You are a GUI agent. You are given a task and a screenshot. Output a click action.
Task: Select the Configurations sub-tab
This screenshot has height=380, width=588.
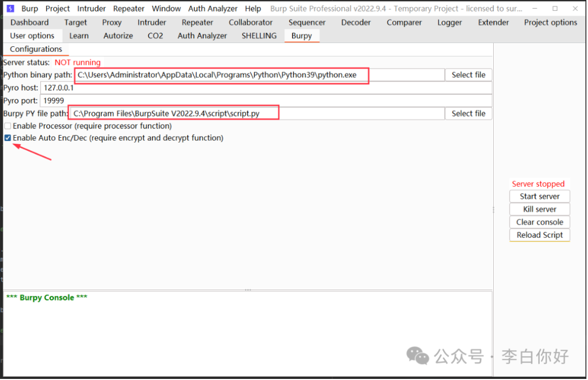36,49
